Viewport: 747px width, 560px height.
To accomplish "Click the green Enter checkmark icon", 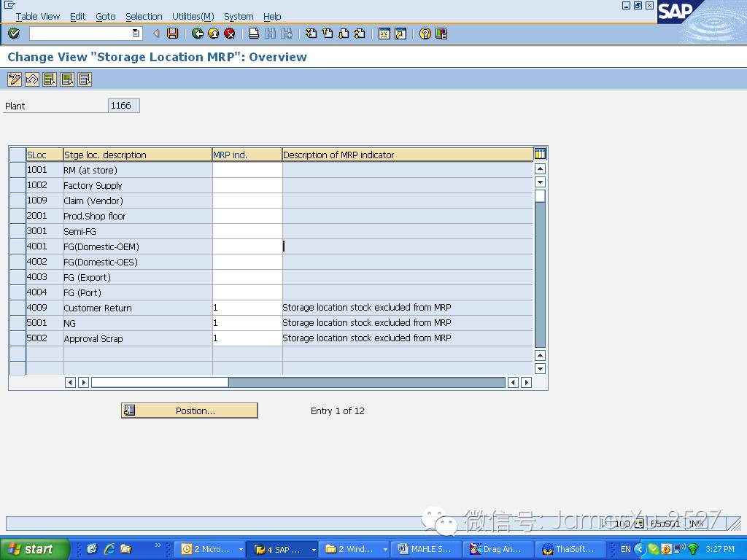I will [14, 34].
